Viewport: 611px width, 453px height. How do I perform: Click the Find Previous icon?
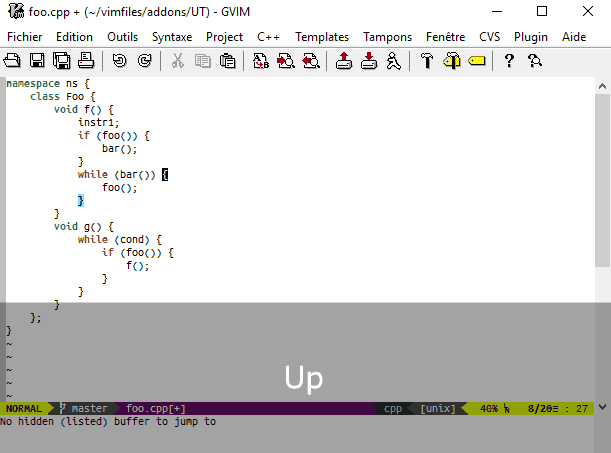(x=311, y=61)
